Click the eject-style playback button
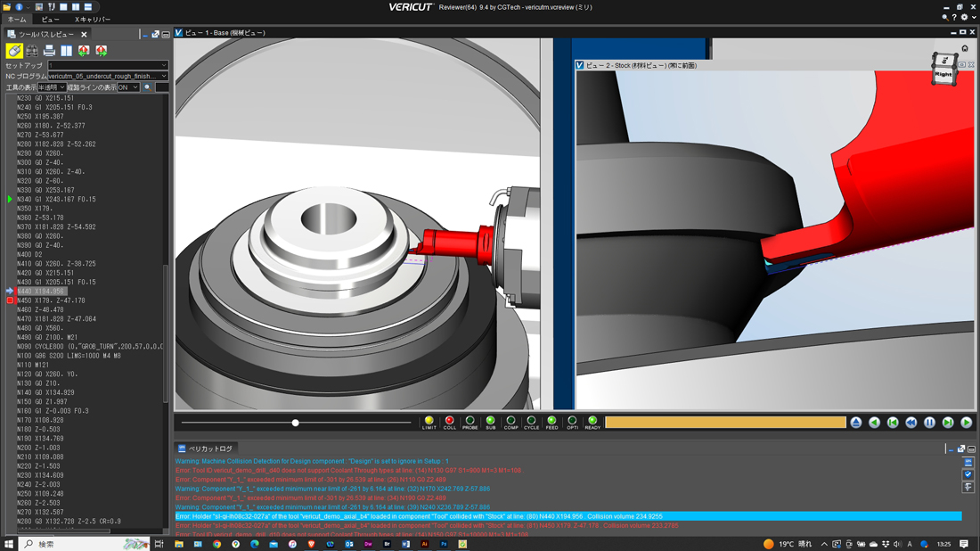 click(x=856, y=423)
